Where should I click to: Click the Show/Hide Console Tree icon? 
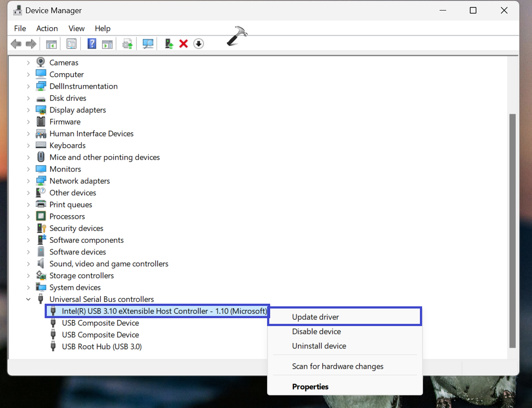point(52,44)
